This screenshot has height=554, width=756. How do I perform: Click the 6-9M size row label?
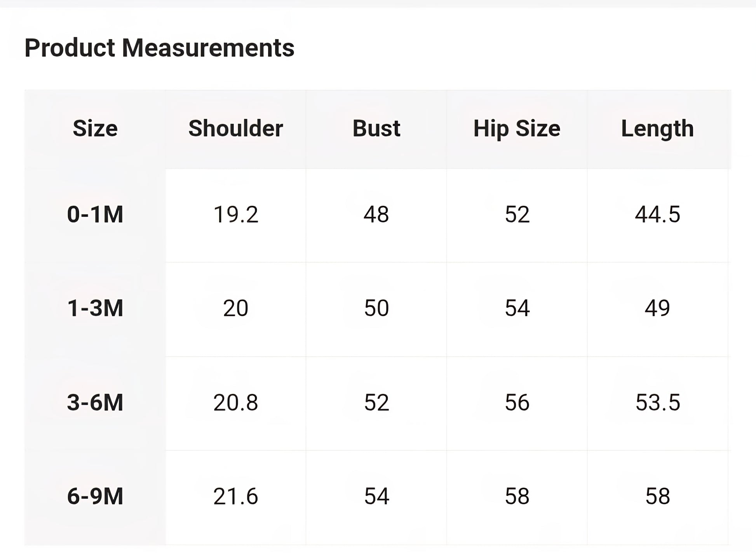click(95, 496)
